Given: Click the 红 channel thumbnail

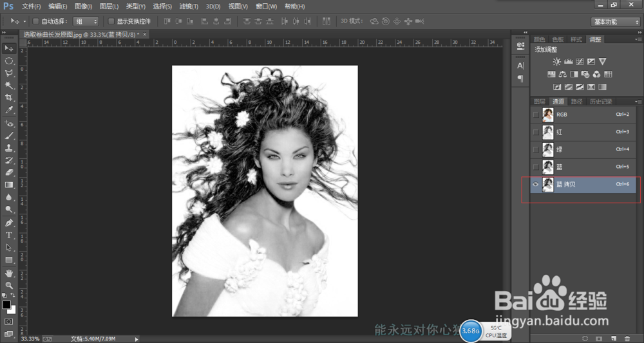Looking at the screenshot, I should 548,132.
